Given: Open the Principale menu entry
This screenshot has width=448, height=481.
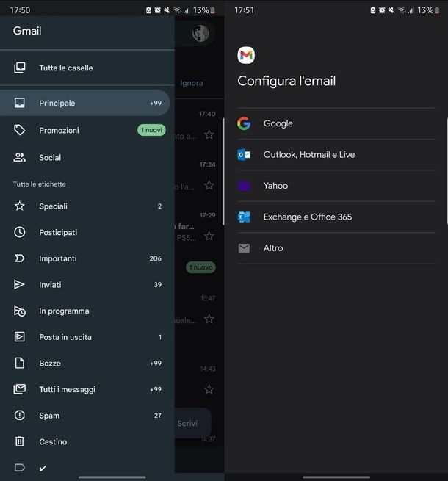Looking at the screenshot, I should click(84, 103).
